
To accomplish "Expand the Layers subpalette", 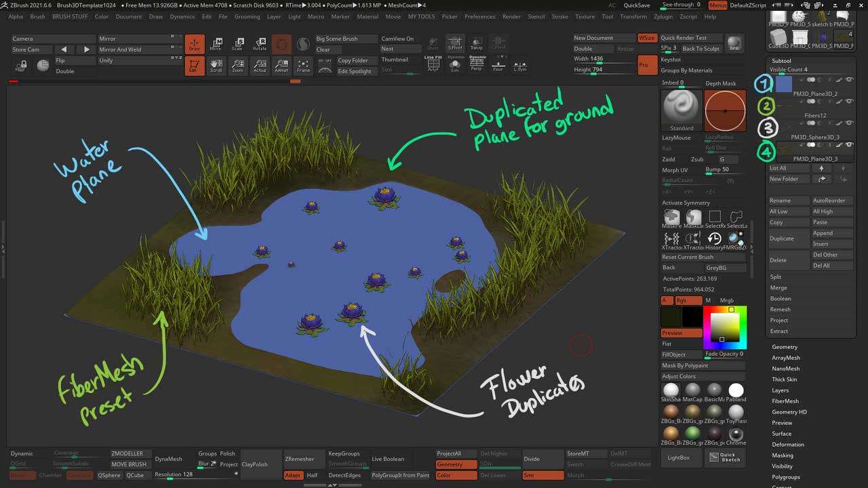I will point(781,390).
